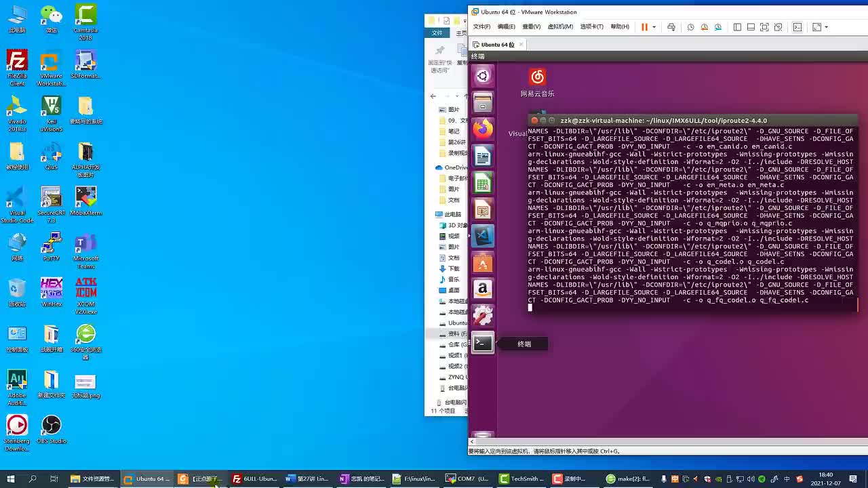This screenshot has width=868, height=488.
Task: Click the back arrow in File Explorer
Action: (x=433, y=96)
